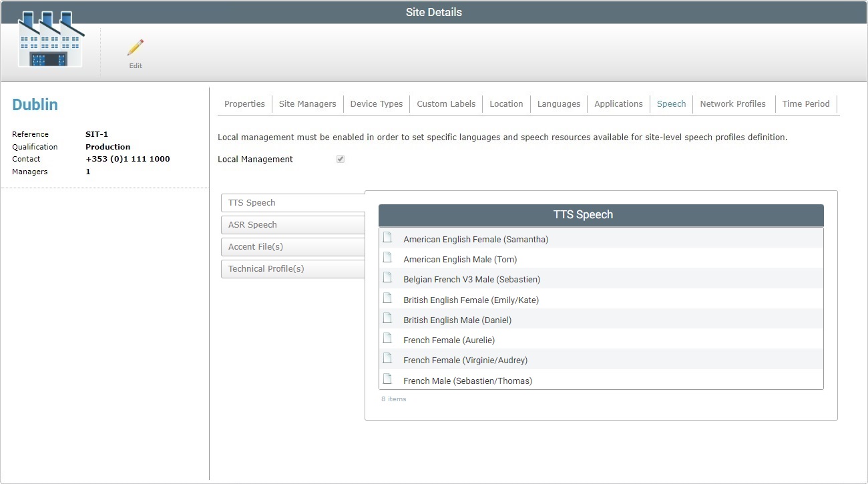
Task: Click the factory site icon
Action: pyautogui.click(x=51, y=39)
